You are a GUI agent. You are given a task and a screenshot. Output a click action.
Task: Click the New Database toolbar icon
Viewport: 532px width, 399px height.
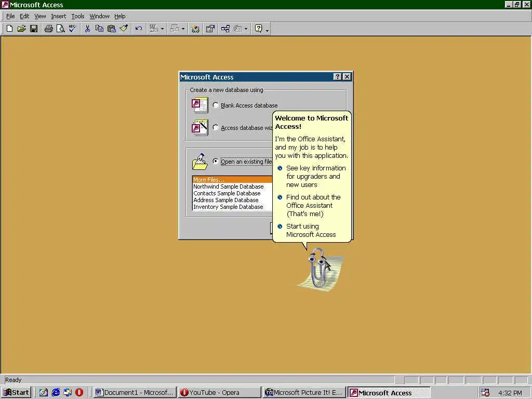9,29
